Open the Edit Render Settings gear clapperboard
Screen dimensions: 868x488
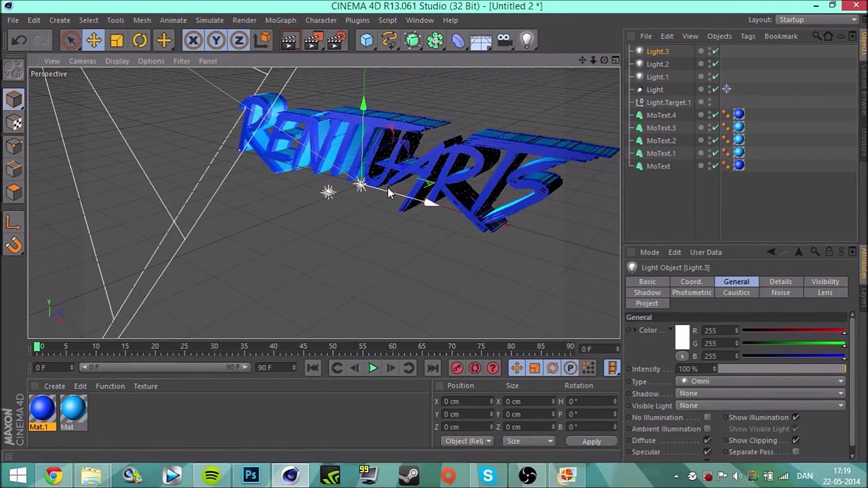coord(336,40)
